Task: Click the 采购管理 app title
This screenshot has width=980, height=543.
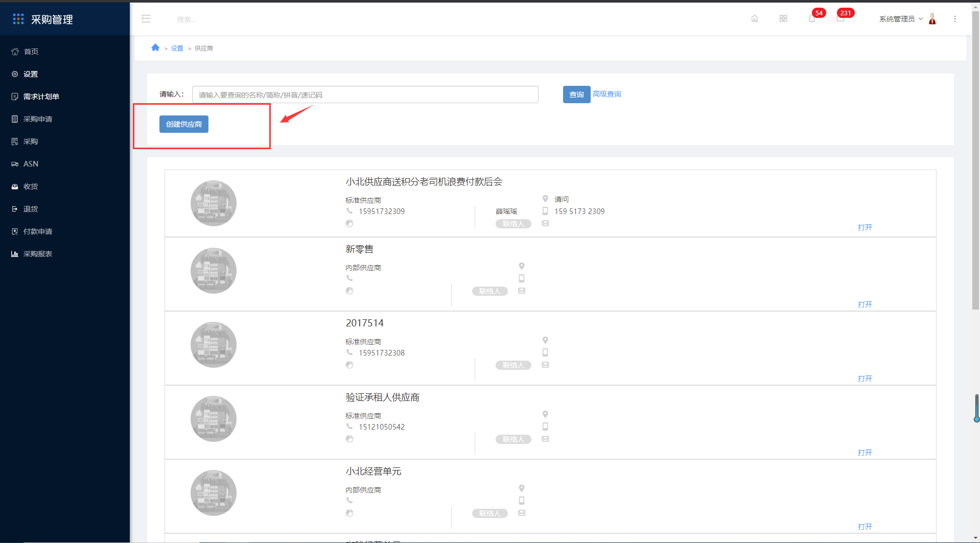Action: click(x=52, y=19)
